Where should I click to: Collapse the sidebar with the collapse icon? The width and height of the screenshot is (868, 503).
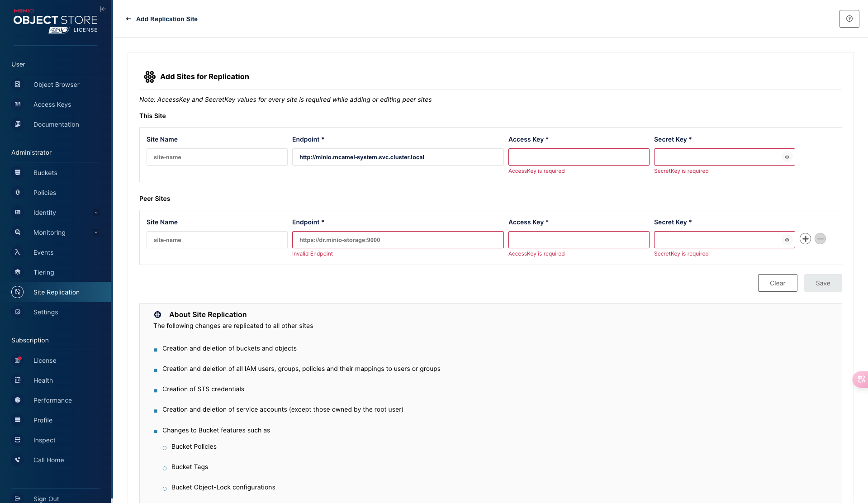coord(103,9)
